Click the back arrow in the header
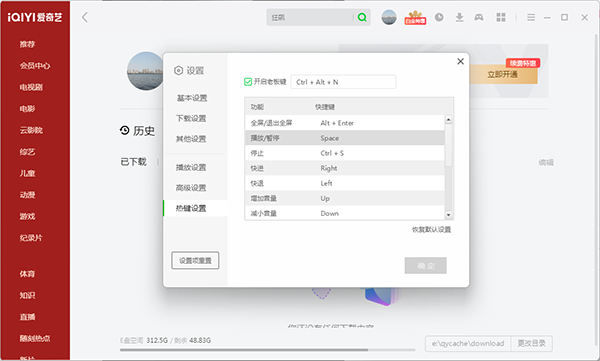 (x=85, y=17)
